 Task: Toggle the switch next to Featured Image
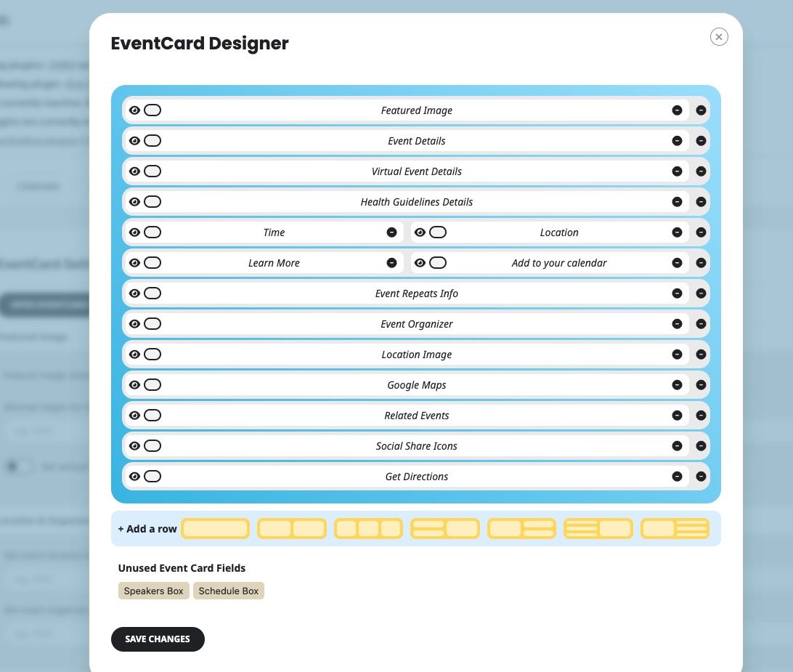[152, 110]
